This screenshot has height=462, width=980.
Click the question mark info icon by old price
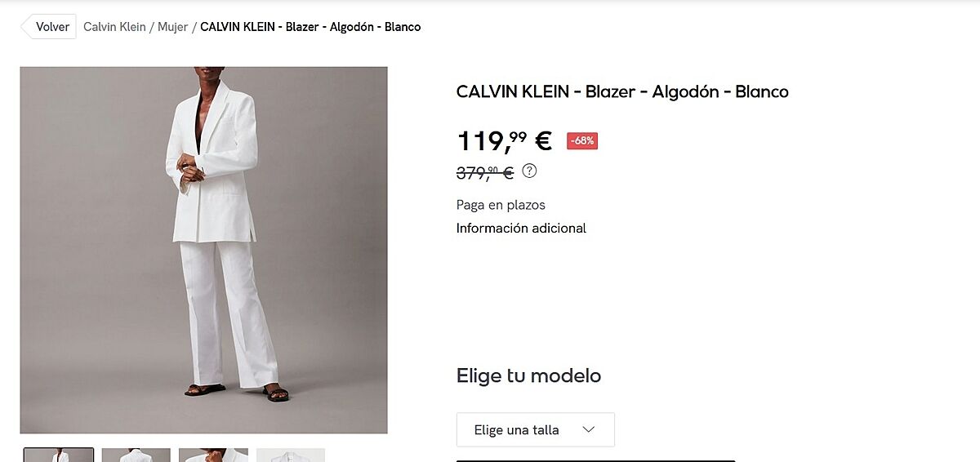(x=529, y=171)
